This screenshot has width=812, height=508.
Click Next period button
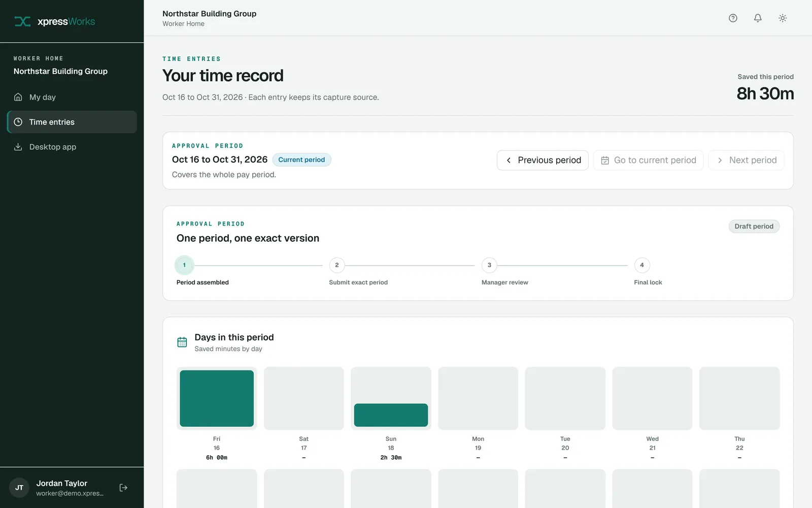(x=746, y=160)
